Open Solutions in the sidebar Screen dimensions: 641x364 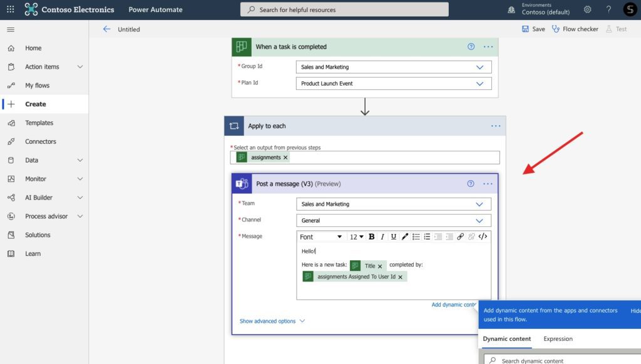coord(44,235)
